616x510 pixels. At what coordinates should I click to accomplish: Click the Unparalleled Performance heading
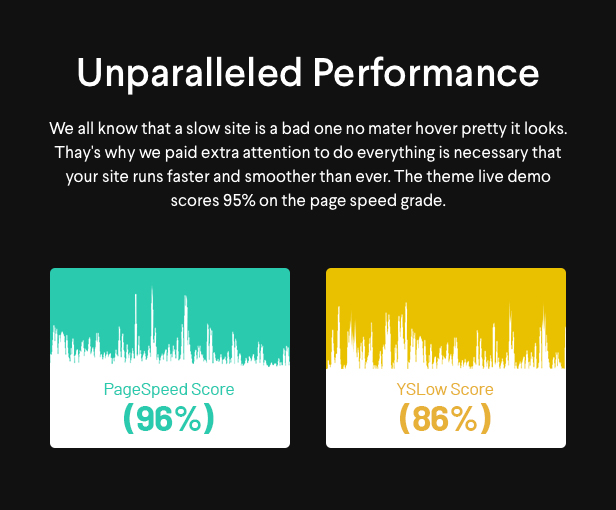pos(308,73)
